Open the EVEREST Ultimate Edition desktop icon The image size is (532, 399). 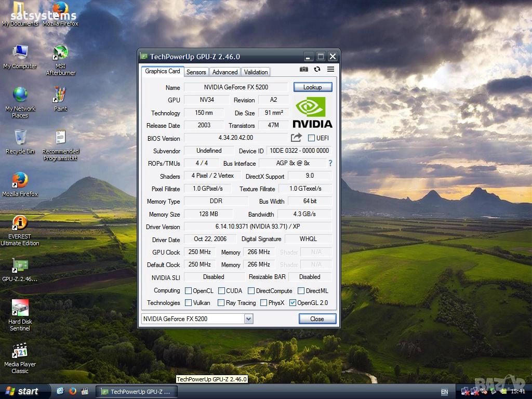pyautogui.click(x=20, y=223)
